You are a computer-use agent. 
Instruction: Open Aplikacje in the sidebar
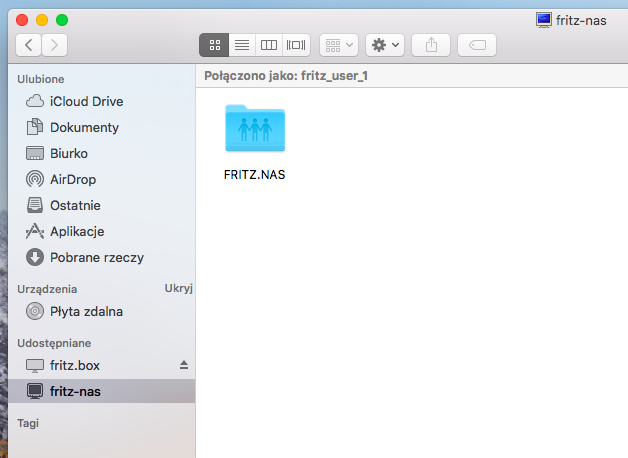77,231
